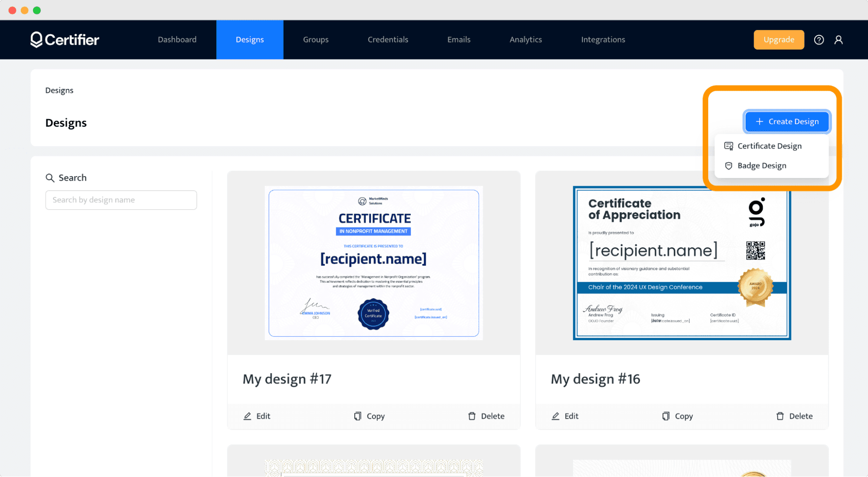Screen dimensions: 868x477
Task: Open the My design #17 certificate thumbnail
Action: pos(373,263)
